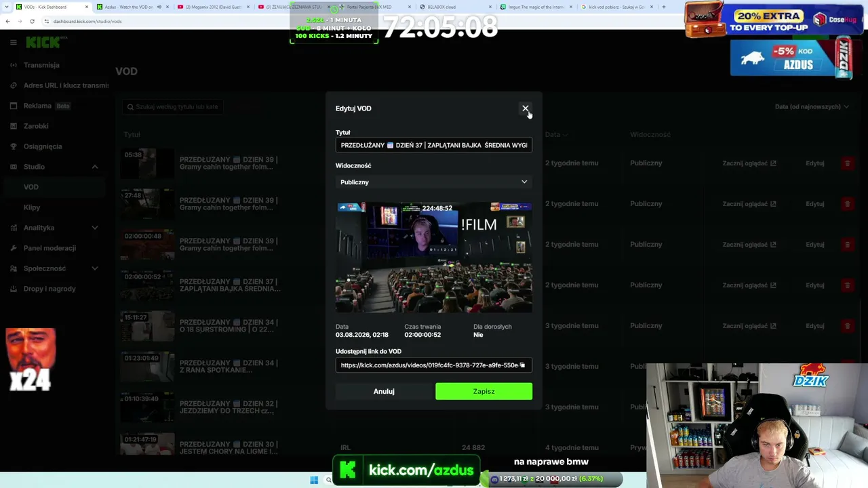Switch to the kick vod pobierz tab
868x488 pixels.
pyautogui.click(x=617, y=7)
